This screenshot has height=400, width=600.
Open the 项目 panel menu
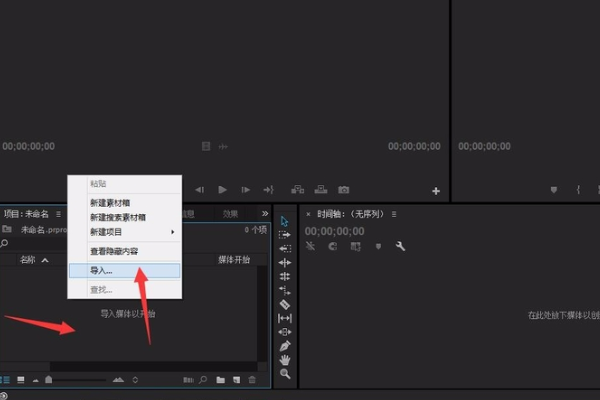[x=59, y=214]
